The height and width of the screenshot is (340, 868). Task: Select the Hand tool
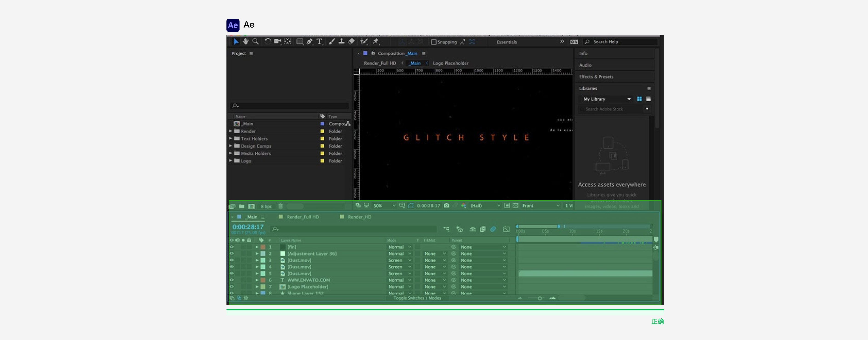tap(246, 41)
